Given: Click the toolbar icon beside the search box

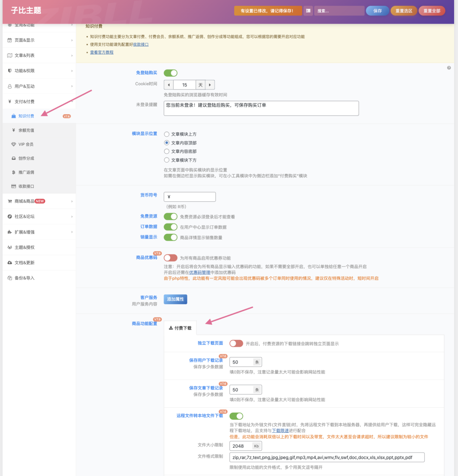Looking at the screenshot, I should coord(308,11).
